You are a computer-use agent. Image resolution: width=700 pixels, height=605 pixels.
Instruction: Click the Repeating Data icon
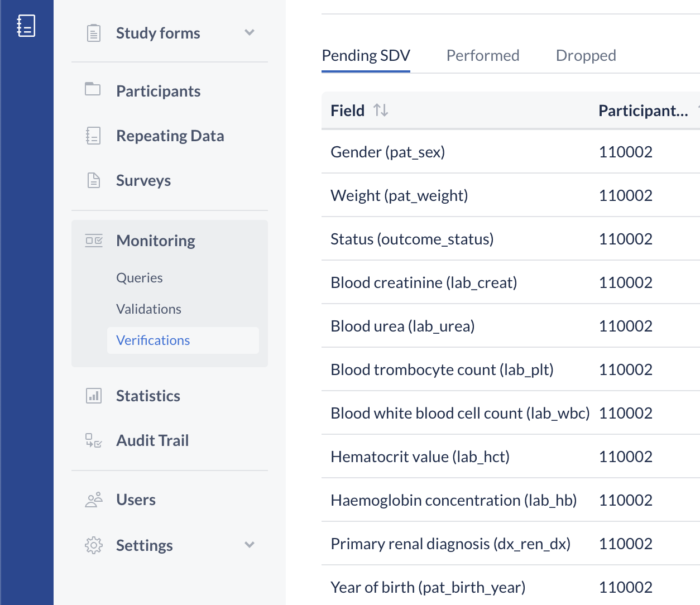pyautogui.click(x=93, y=136)
